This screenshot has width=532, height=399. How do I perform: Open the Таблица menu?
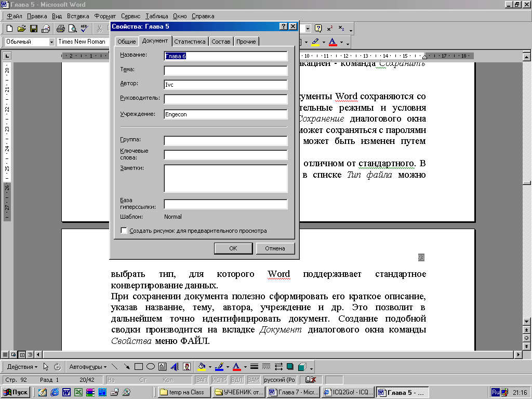pos(157,16)
